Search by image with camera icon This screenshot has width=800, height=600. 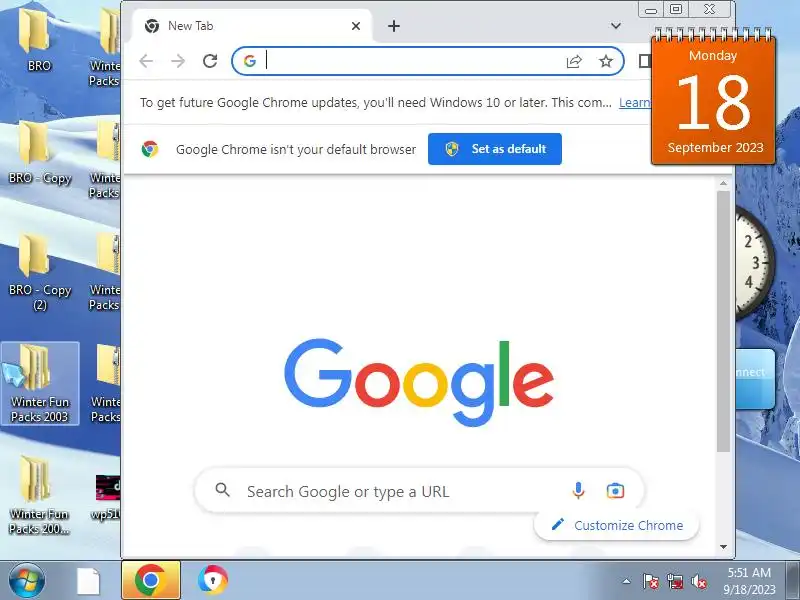point(615,491)
